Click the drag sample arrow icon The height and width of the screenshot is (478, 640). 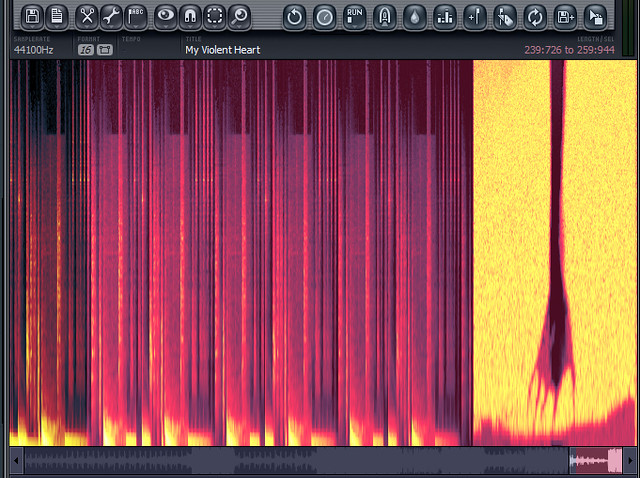596,17
